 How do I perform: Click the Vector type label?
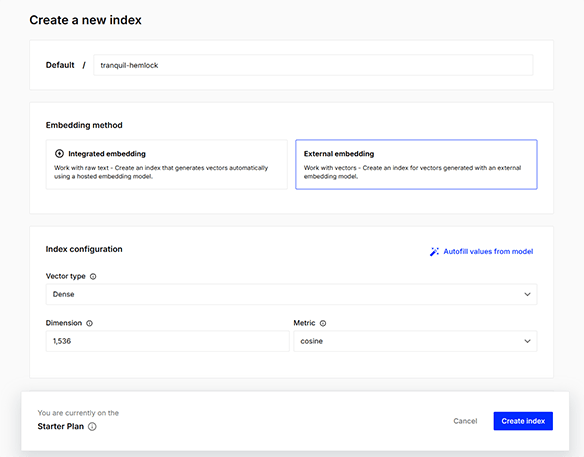coord(66,276)
